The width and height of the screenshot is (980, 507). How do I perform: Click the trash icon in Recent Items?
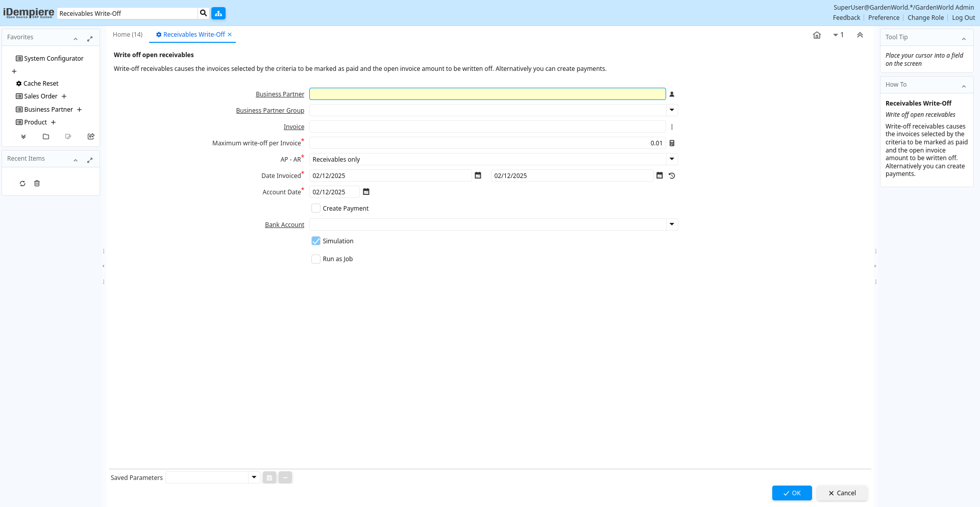tap(37, 184)
